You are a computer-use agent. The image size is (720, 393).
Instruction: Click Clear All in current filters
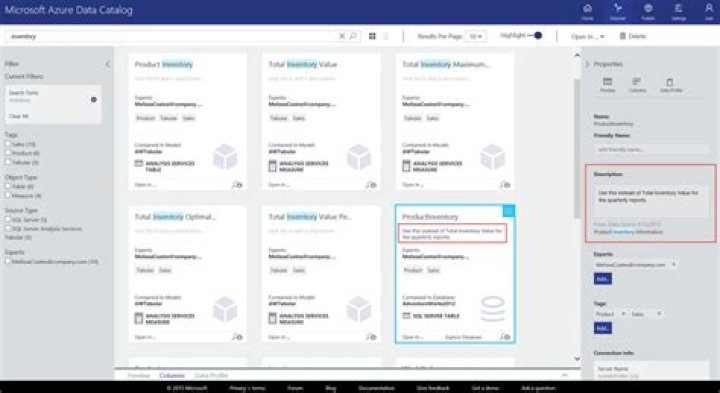(x=18, y=116)
